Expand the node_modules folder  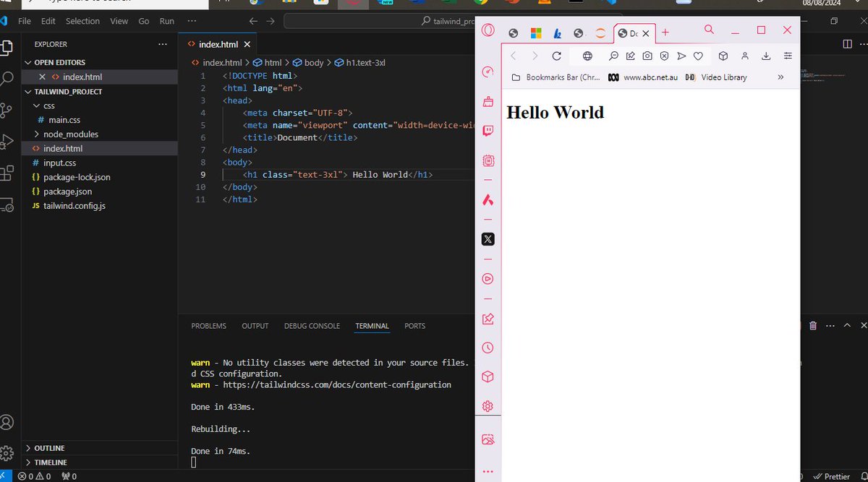coord(38,134)
